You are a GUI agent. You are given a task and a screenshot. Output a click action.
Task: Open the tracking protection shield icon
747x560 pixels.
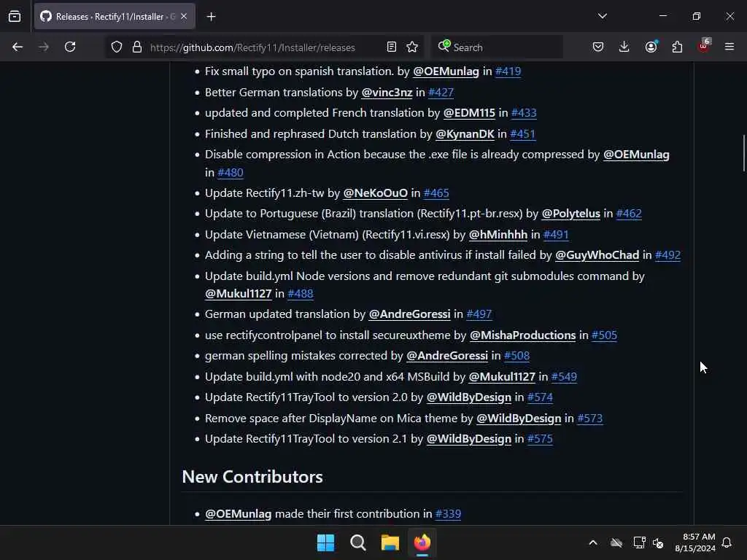point(117,47)
